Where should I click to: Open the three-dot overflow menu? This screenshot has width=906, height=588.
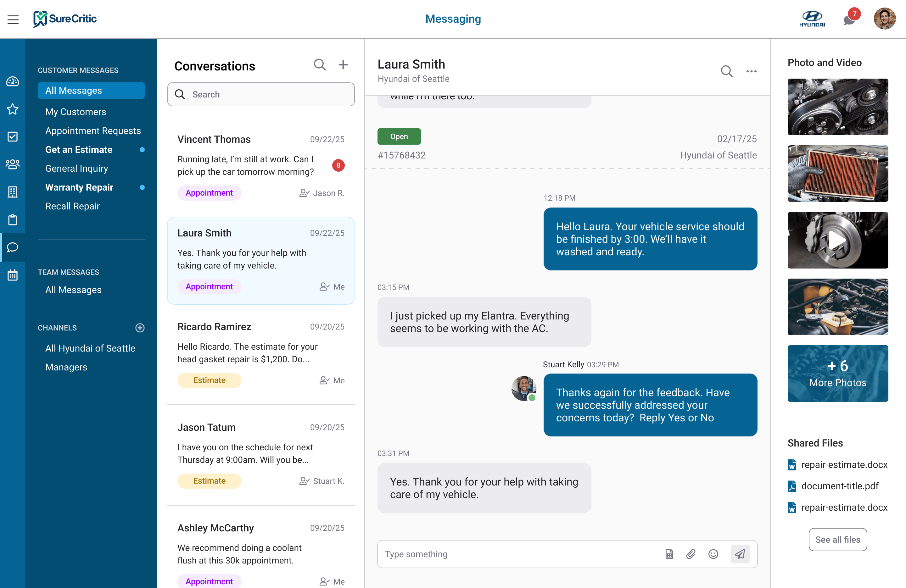(x=752, y=71)
